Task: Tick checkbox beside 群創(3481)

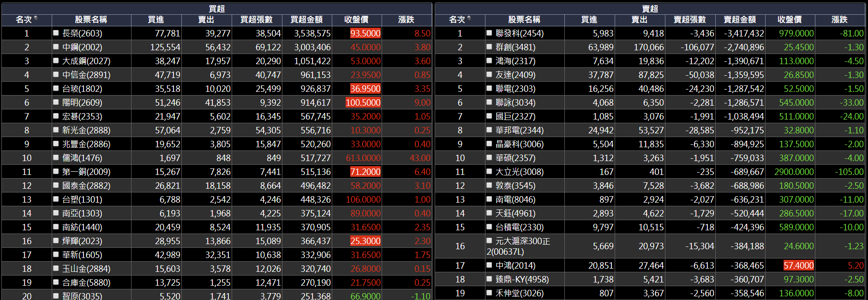Action: click(489, 47)
